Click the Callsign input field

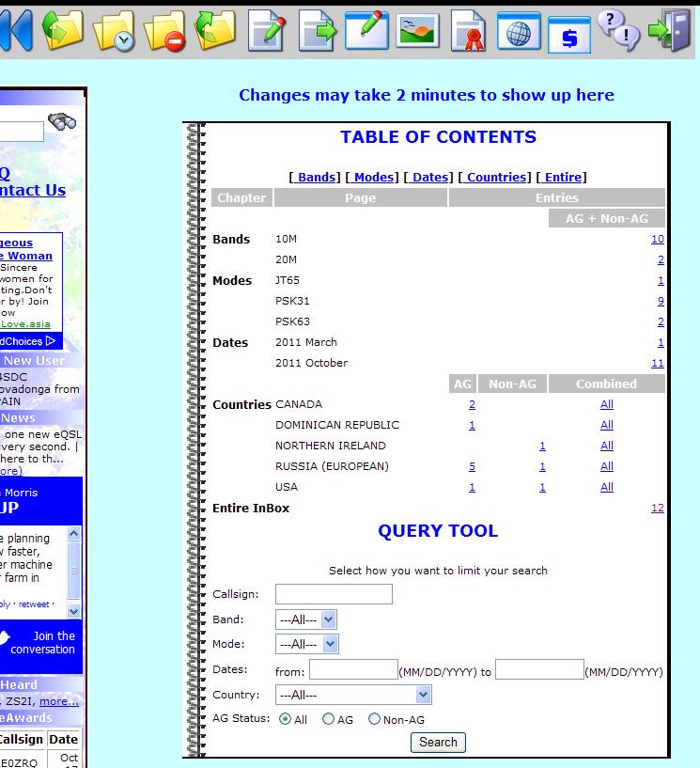pos(334,594)
